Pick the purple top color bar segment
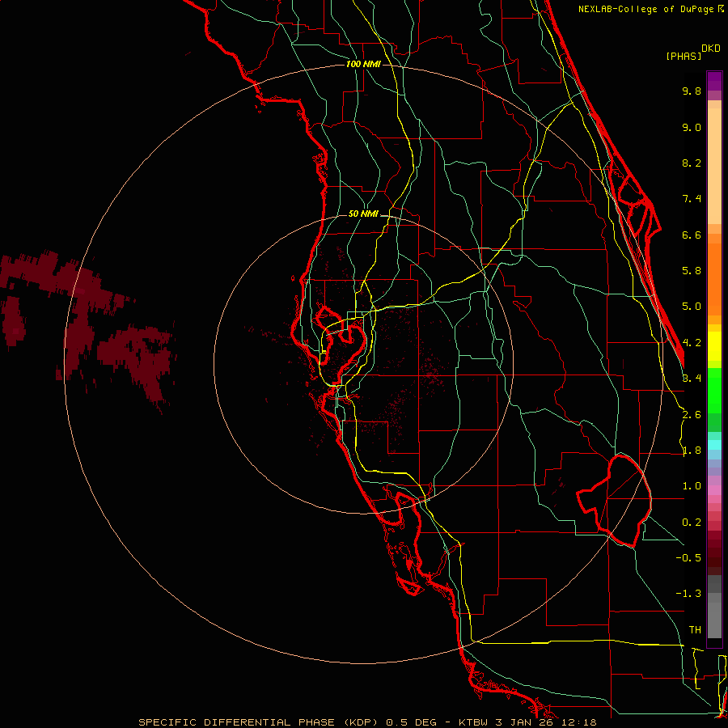Screen dimensions: 728x728 tap(714, 81)
